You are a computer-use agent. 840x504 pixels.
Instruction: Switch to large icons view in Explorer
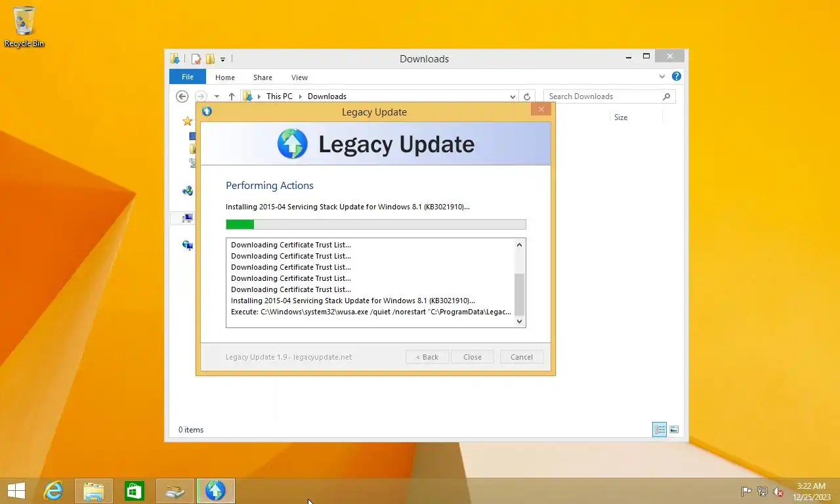(x=674, y=429)
